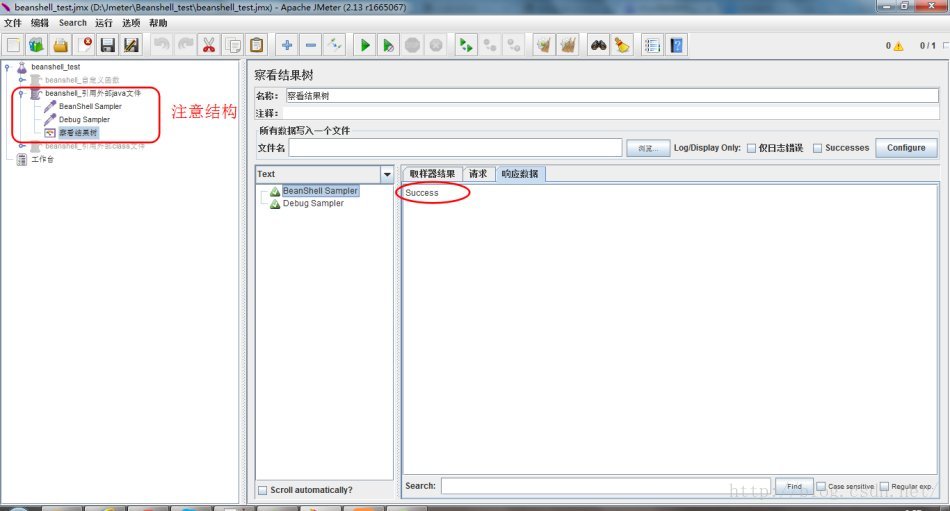Viewport: 950px width, 511px height.
Task: Toggle Scroll automatically? checkbox
Action: click(262, 490)
